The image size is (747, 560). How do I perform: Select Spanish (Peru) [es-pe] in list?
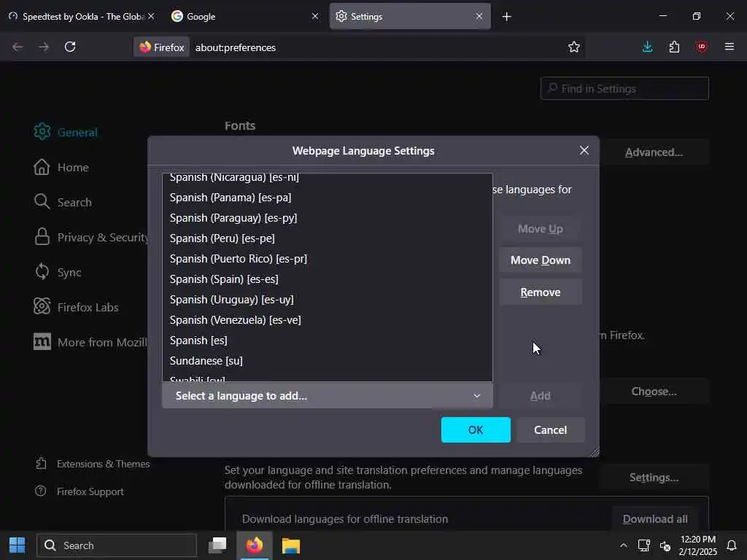point(328,238)
